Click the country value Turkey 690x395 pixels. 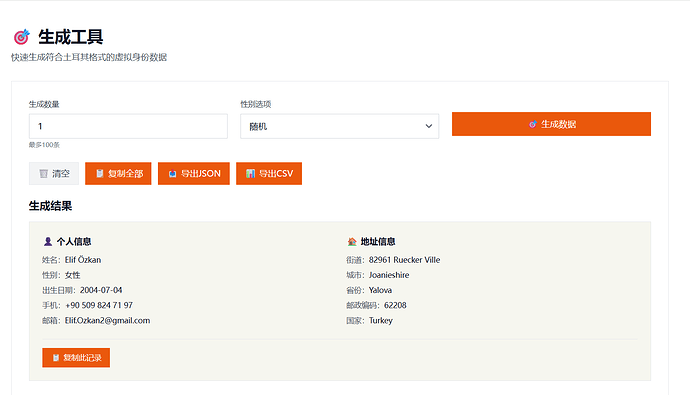point(381,321)
